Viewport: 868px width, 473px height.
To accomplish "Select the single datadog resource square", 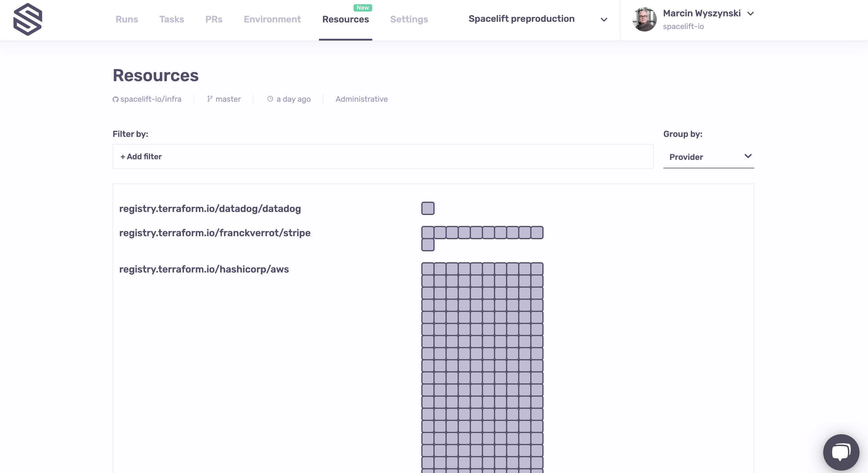I will click(x=428, y=208).
